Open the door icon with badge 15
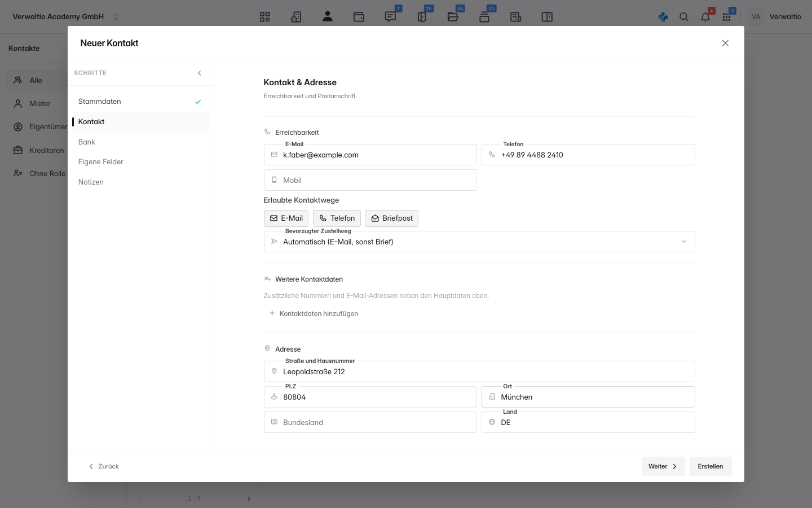Image resolution: width=812 pixels, height=508 pixels. 422,17
